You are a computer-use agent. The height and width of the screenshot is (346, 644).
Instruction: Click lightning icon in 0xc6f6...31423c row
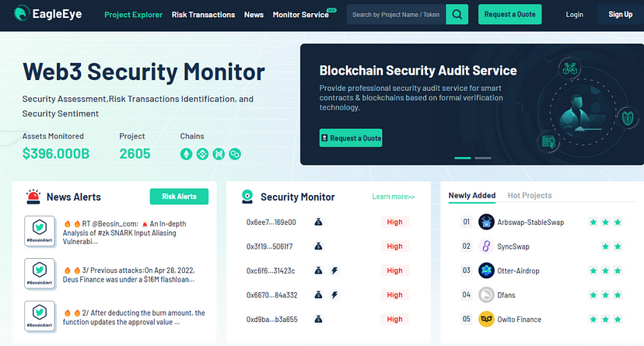(334, 271)
